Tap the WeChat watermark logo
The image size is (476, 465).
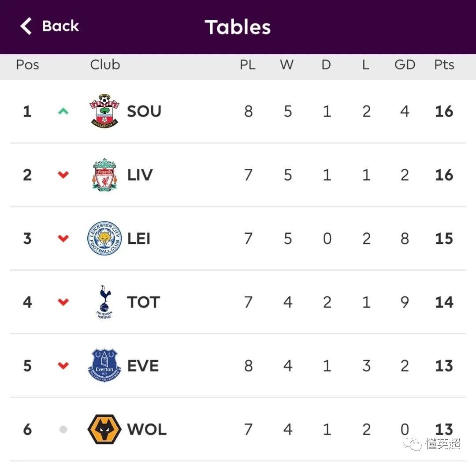(x=412, y=444)
